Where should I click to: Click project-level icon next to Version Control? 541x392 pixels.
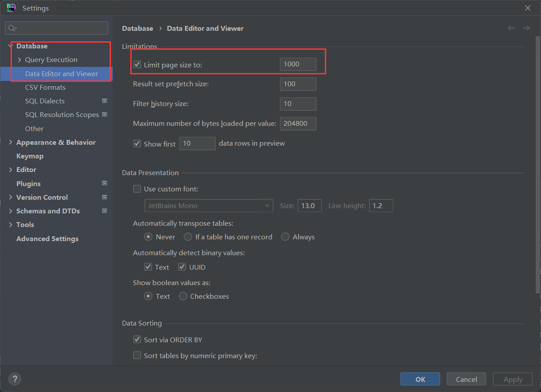pos(104,197)
